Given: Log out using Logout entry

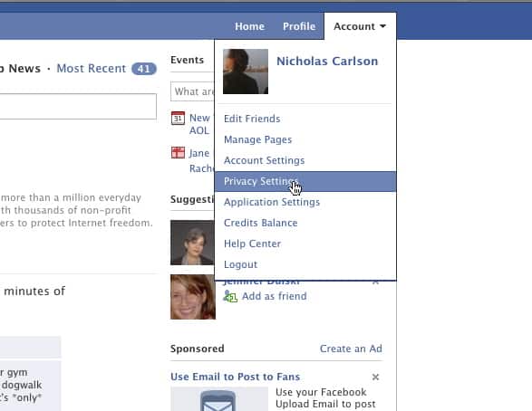Looking at the screenshot, I should (240, 264).
